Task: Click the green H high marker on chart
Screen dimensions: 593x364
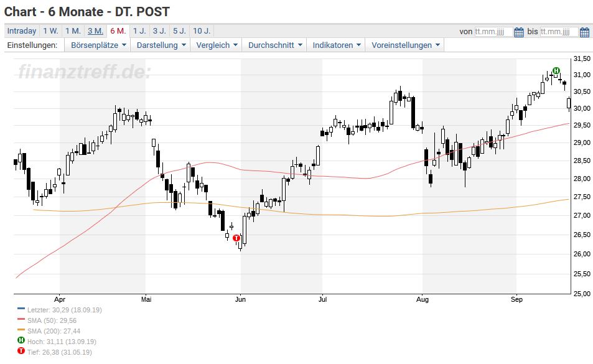Action: (556, 71)
